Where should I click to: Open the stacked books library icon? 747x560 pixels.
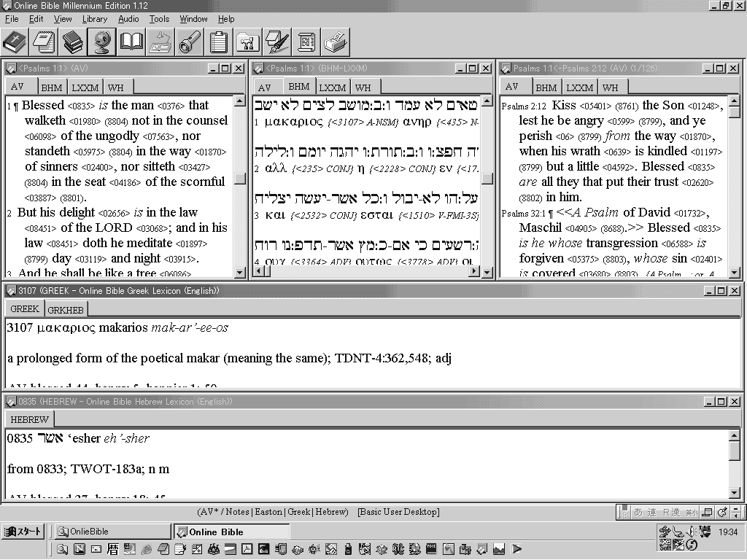pyautogui.click(x=73, y=42)
